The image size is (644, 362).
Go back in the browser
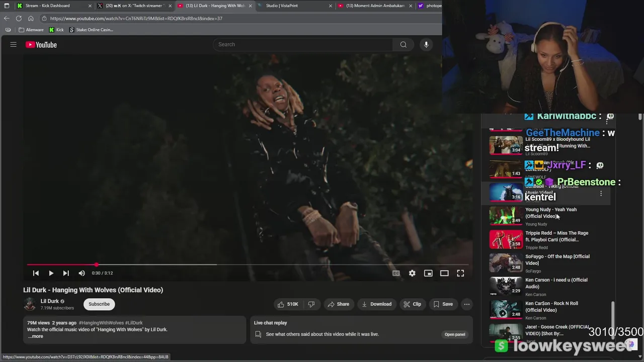(7, 18)
